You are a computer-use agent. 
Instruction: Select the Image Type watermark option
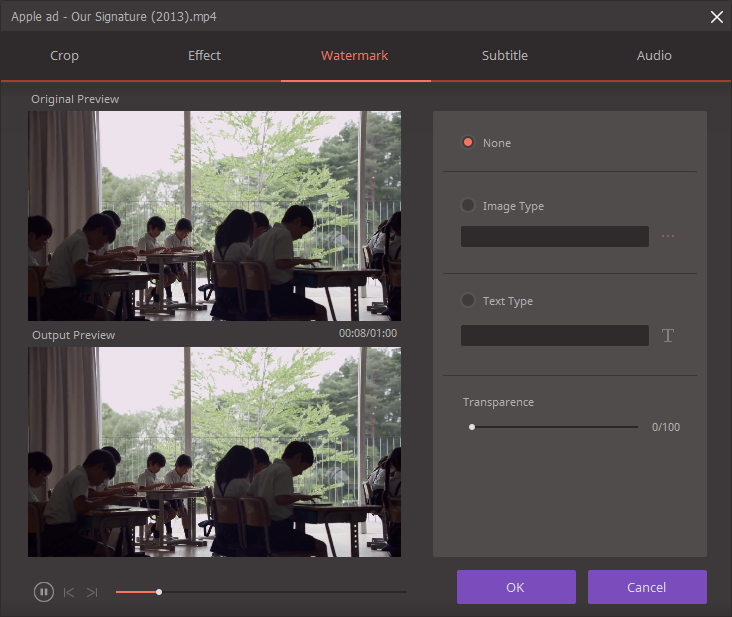(467, 205)
